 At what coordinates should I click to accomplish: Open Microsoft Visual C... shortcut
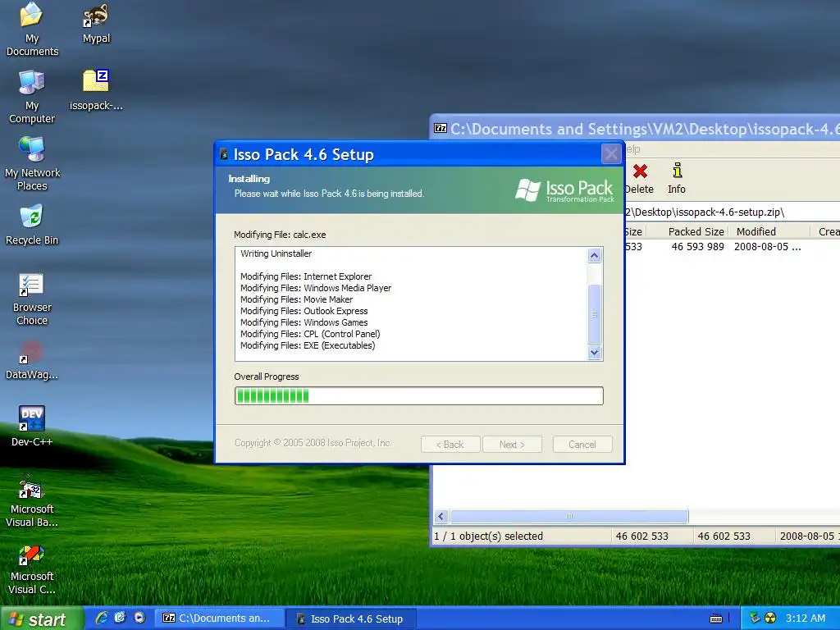(32, 569)
